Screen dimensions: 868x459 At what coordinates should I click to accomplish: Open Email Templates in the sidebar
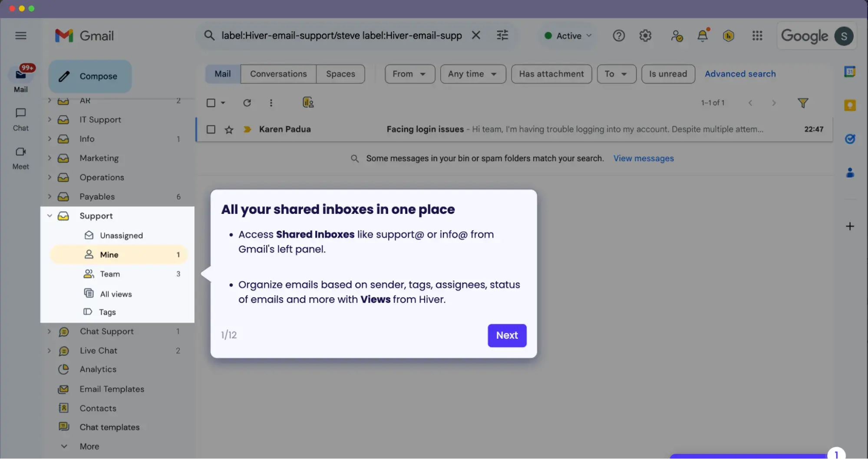(112, 389)
